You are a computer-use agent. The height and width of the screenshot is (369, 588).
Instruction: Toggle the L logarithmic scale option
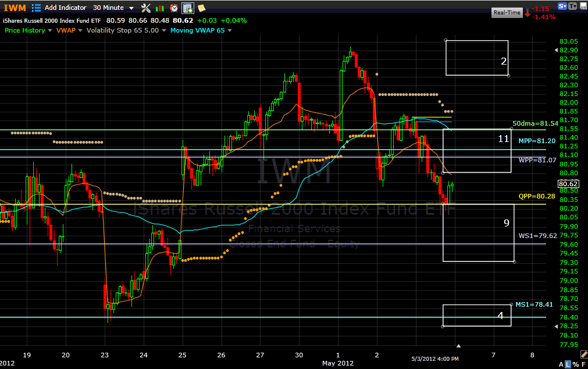point(568,364)
